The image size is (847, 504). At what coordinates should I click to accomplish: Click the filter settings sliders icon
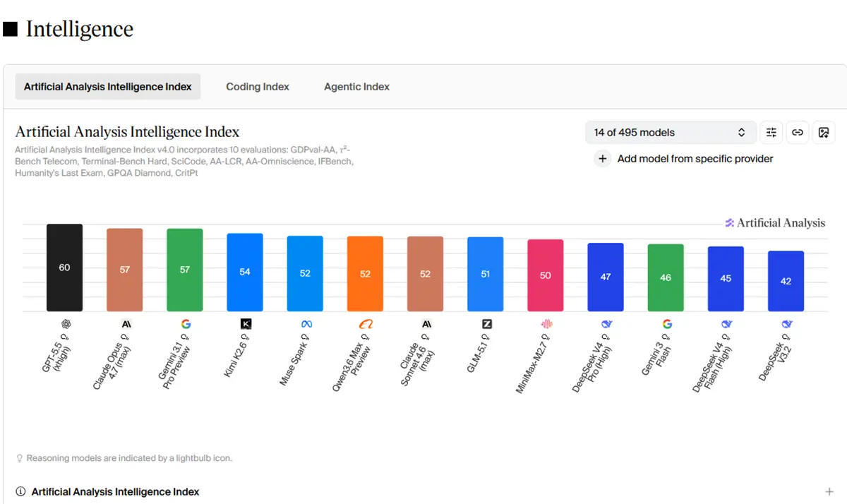pos(771,133)
